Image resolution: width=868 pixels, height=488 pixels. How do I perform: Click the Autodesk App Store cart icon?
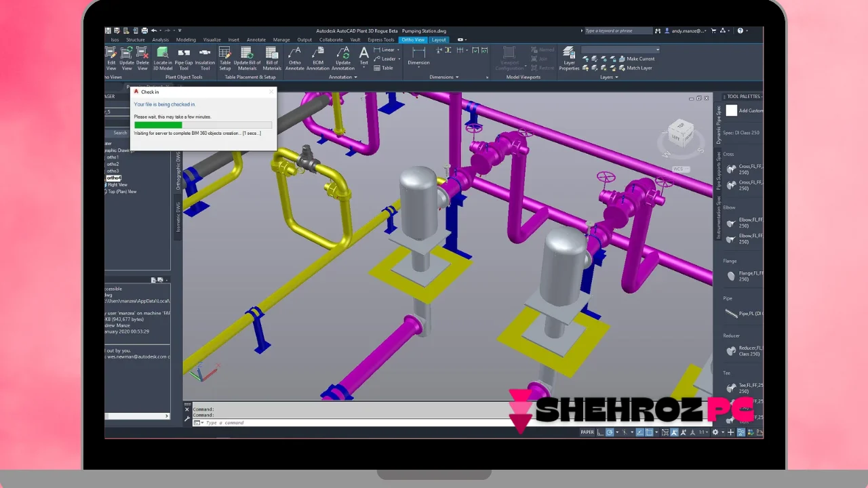[714, 30]
